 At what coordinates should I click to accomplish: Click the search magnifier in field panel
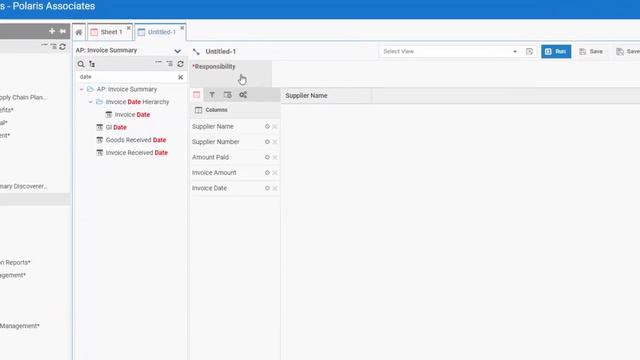[81, 64]
